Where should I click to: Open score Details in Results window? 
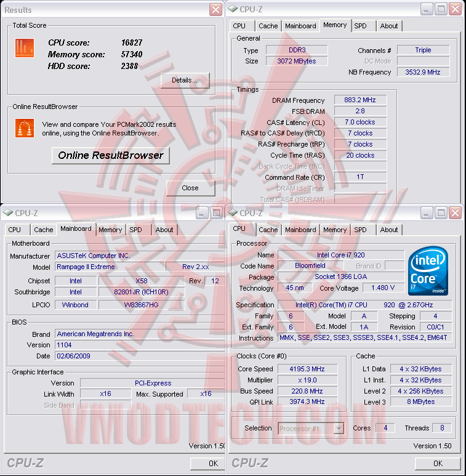[185, 81]
